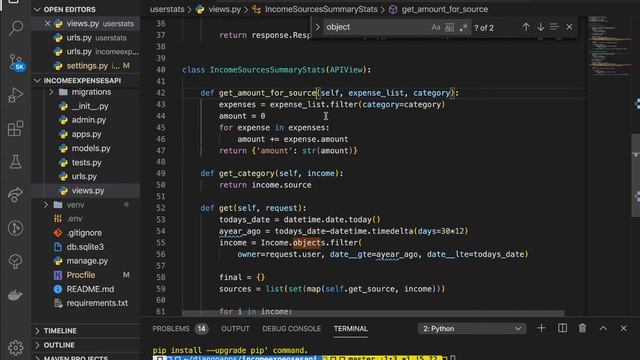The height and width of the screenshot is (360, 640).
Task: Switch to the Debug Console tab
Action: pos(291,329)
